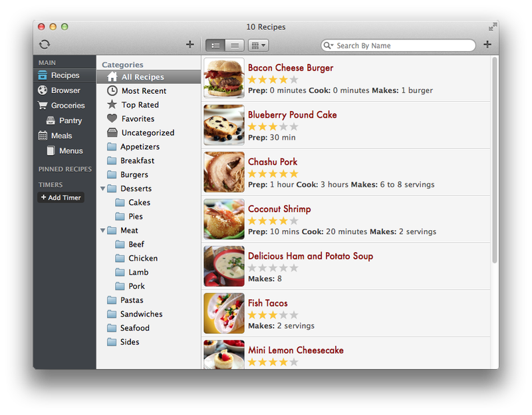
Task: Open the grid view options dropdown
Action: coord(258,45)
